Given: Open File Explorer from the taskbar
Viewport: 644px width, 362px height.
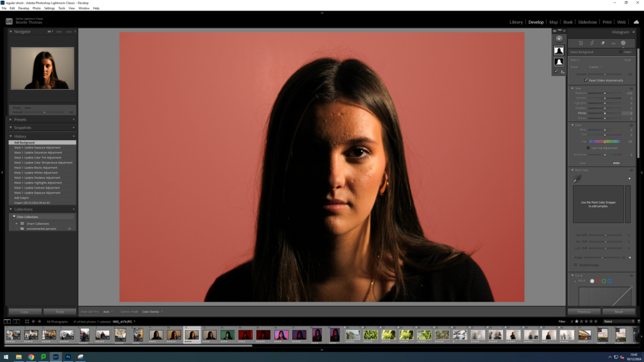Looking at the screenshot, I should [19, 357].
